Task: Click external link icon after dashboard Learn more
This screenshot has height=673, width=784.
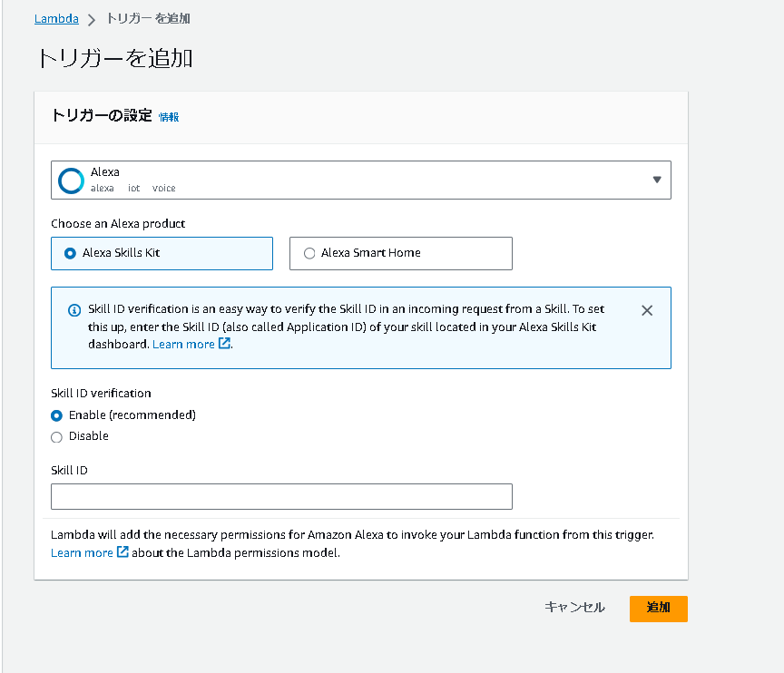Action: (225, 344)
